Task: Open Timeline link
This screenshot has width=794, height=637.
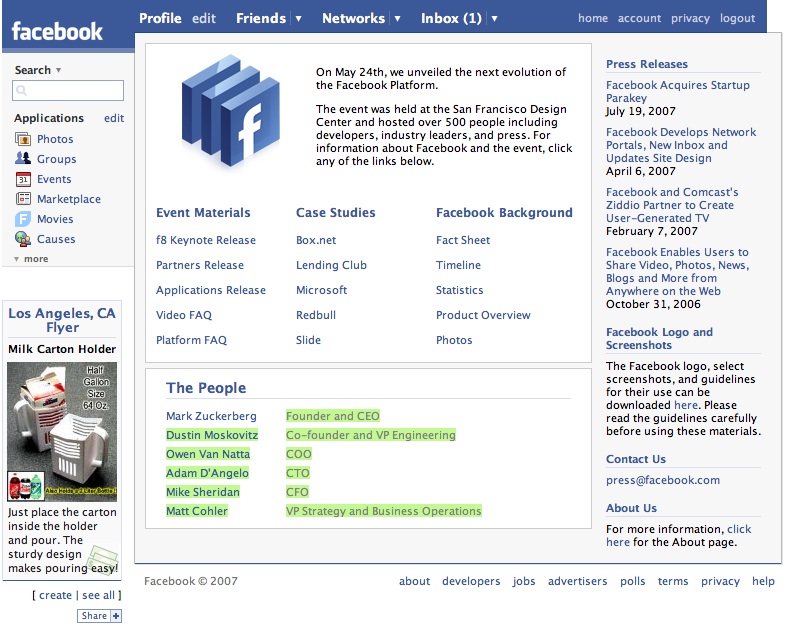Action: point(458,265)
